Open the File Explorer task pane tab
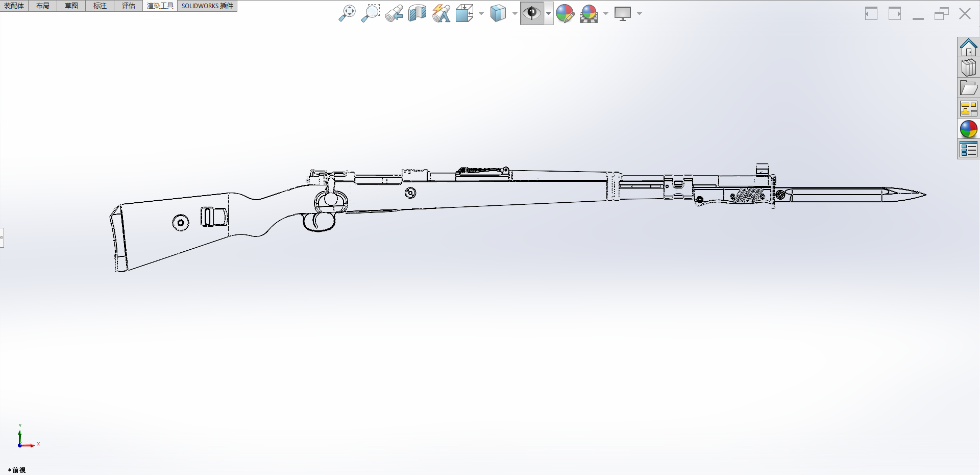Image resolution: width=980 pixels, height=475 pixels. pos(968,88)
